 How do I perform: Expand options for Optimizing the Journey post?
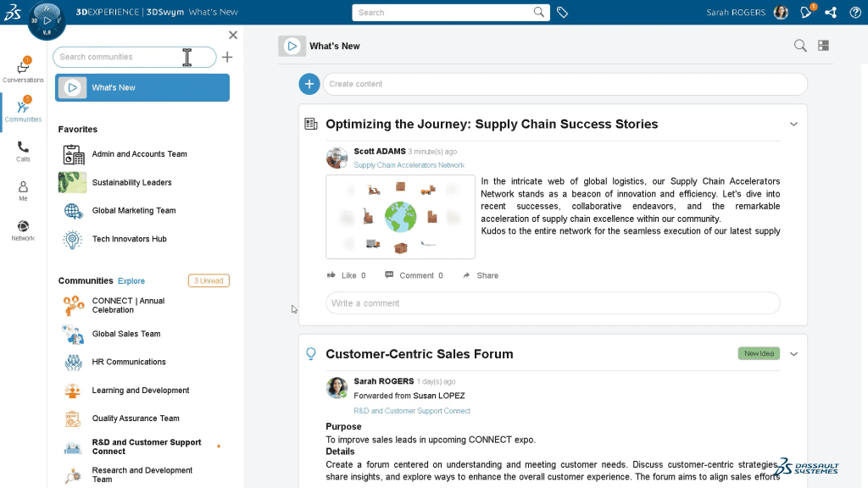tap(793, 124)
